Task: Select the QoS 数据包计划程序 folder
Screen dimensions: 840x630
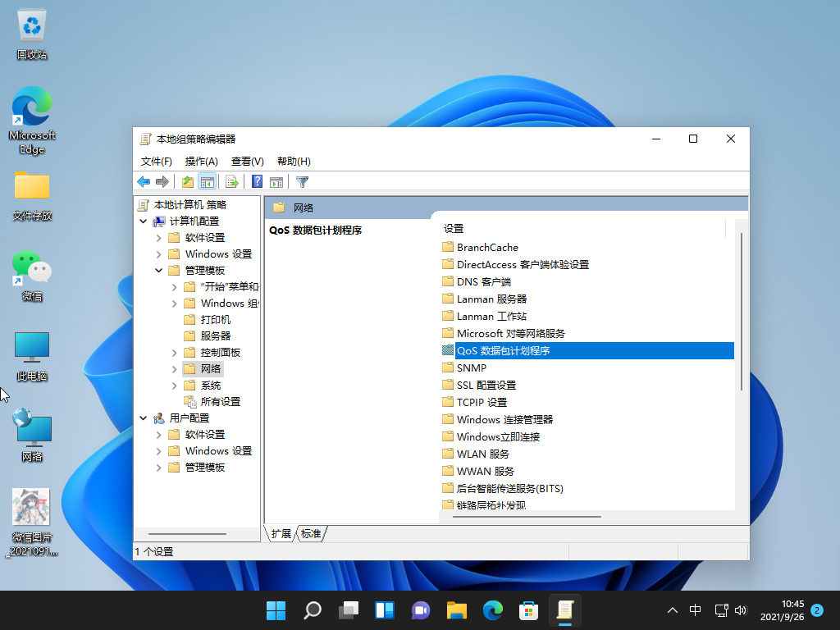Action: tap(506, 350)
